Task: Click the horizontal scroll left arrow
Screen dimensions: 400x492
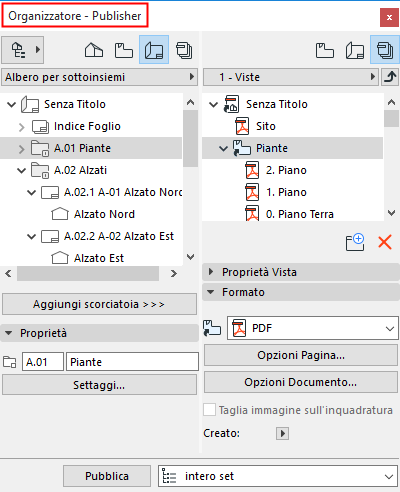Action: (x=8, y=274)
